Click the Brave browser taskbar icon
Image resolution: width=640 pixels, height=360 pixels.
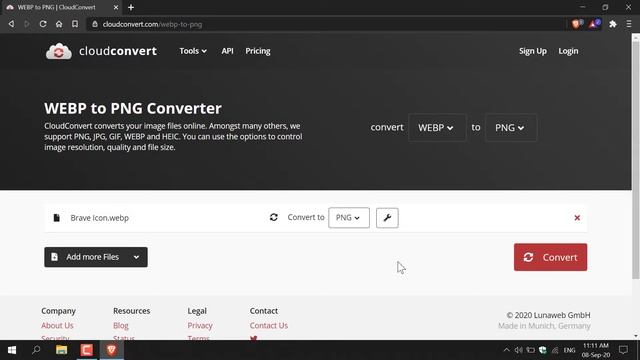(x=111, y=350)
